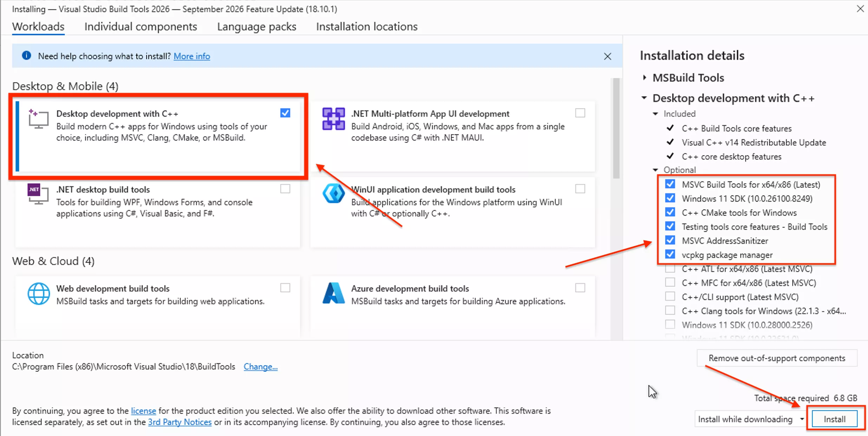Click 'Visual C++ v14 Redistributable Update' entry
Viewport: 868px width, 436px height.
[x=754, y=142]
